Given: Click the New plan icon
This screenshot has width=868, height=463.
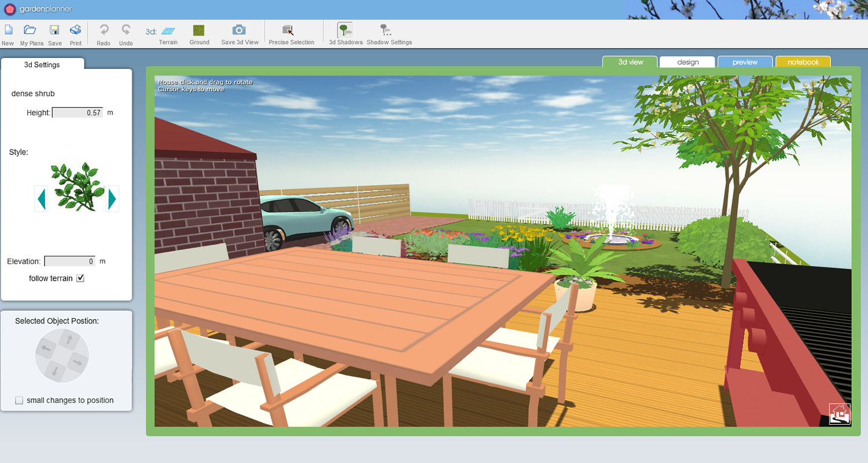Looking at the screenshot, I should click(8, 30).
